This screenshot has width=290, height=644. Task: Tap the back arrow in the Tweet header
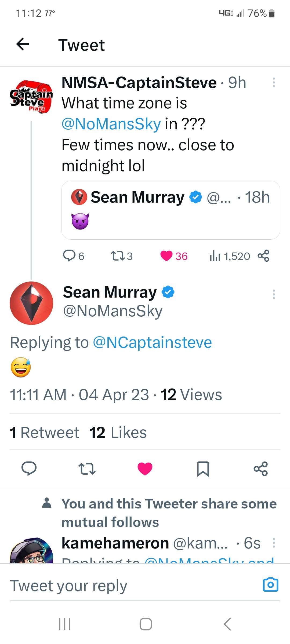pos(23,44)
